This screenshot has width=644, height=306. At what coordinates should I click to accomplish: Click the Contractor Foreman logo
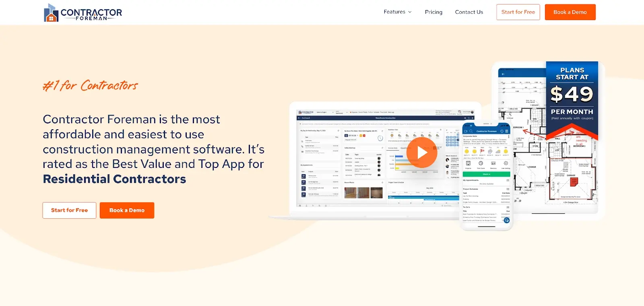click(83, 12)
